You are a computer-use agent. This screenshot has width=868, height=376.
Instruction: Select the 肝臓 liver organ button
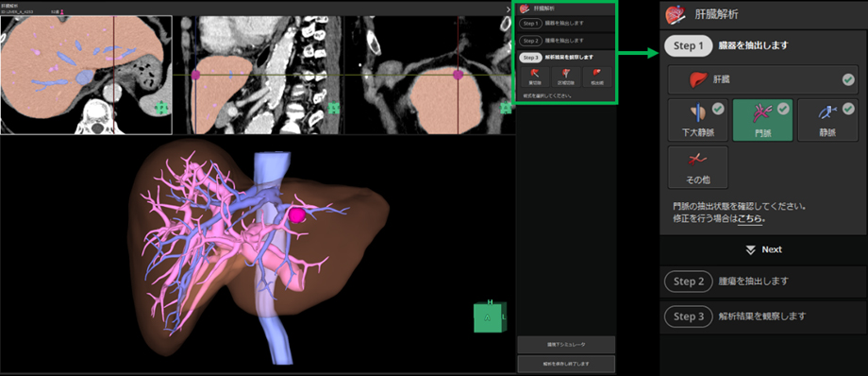point(763,80)
